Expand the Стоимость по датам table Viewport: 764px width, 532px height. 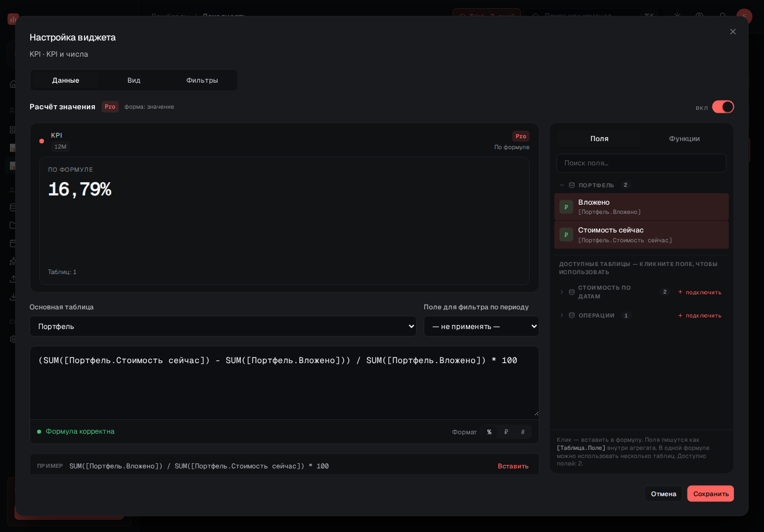coord(561,292)
